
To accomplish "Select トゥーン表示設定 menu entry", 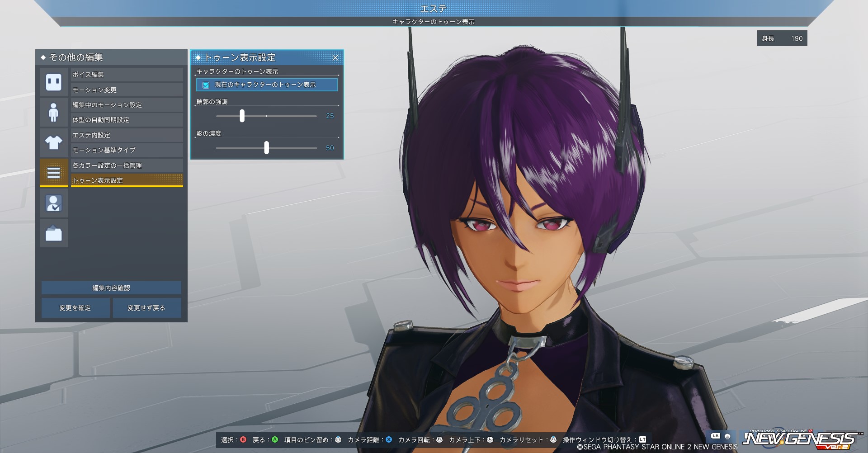I will [x=127, y=180].
